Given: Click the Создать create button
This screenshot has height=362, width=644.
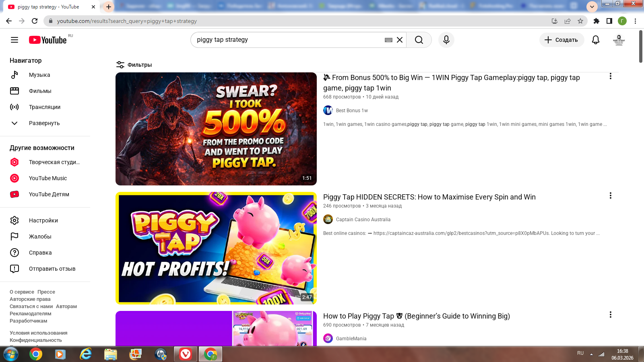Looking at the screenshot, I should [561, 40].
